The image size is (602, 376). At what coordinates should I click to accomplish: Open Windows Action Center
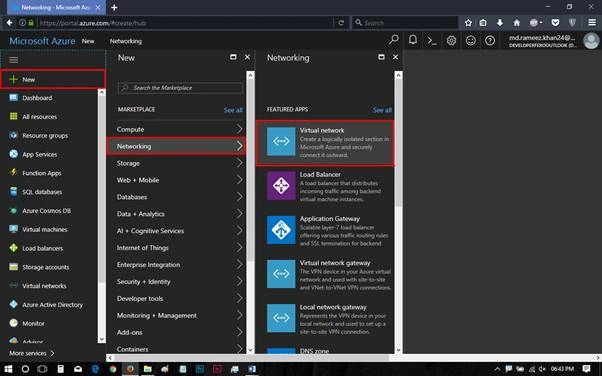pos(586,369)
